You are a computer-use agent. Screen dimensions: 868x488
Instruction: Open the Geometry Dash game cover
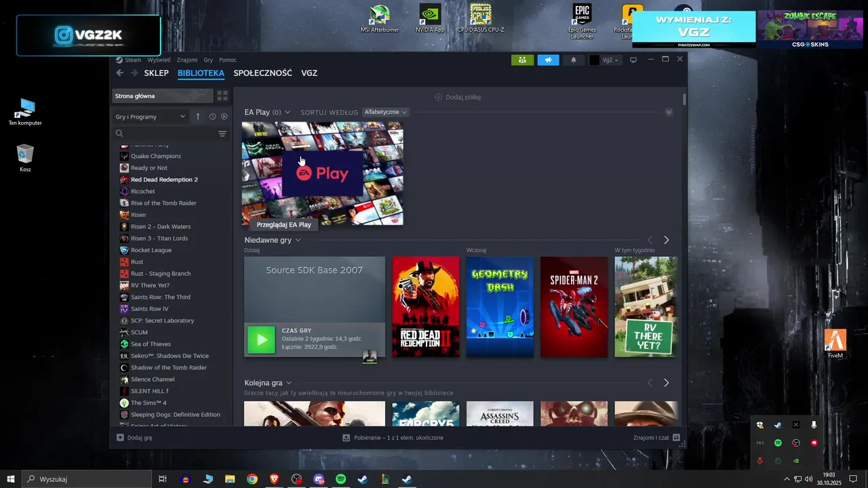(x=500, y=306)
